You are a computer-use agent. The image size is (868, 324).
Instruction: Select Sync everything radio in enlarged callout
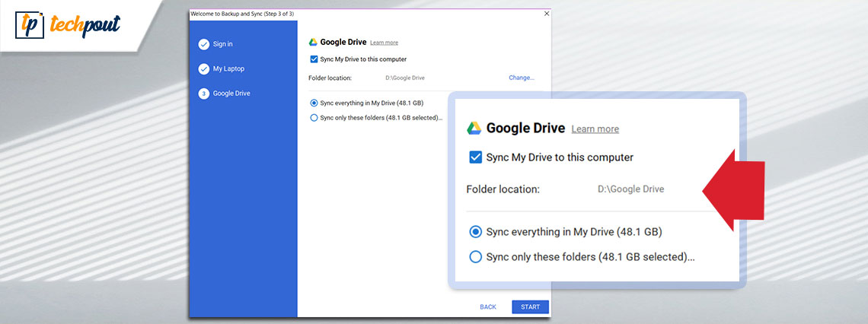click(475, 232)
